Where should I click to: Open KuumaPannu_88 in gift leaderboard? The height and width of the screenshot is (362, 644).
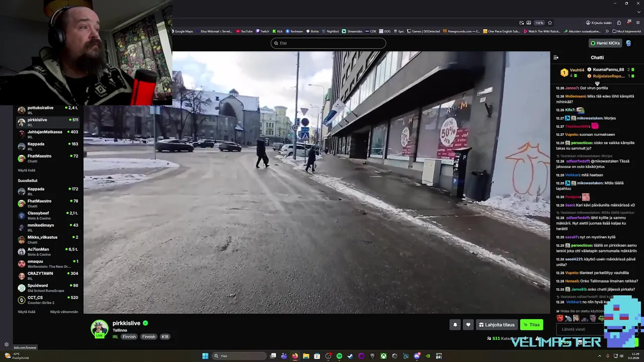(x=608, y=70)
